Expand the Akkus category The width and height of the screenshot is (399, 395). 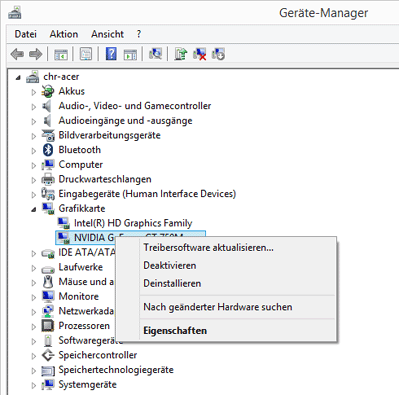tap(33, 92)
